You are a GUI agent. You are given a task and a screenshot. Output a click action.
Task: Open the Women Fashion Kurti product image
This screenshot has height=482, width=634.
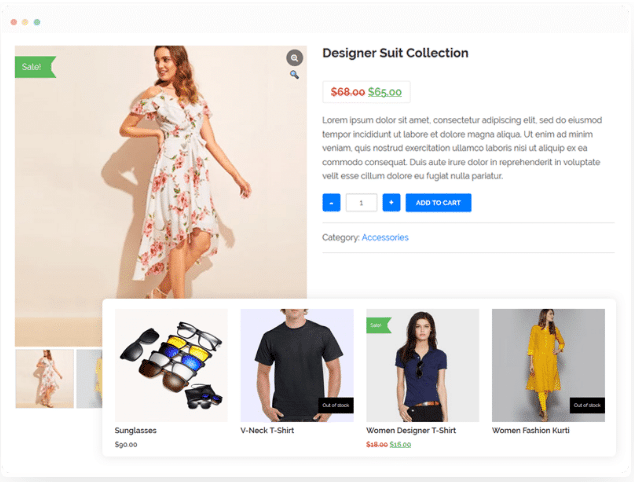[x=548, y=365]
